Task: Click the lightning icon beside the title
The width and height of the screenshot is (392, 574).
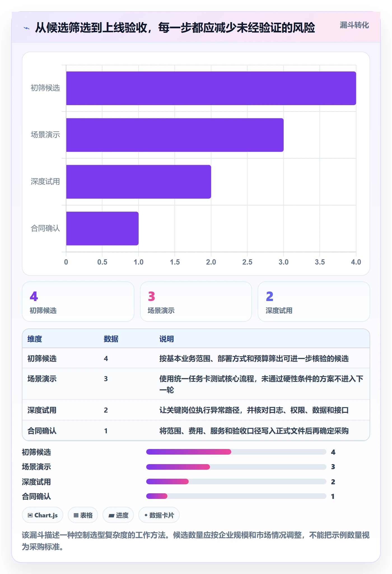Action: point(27,28)
